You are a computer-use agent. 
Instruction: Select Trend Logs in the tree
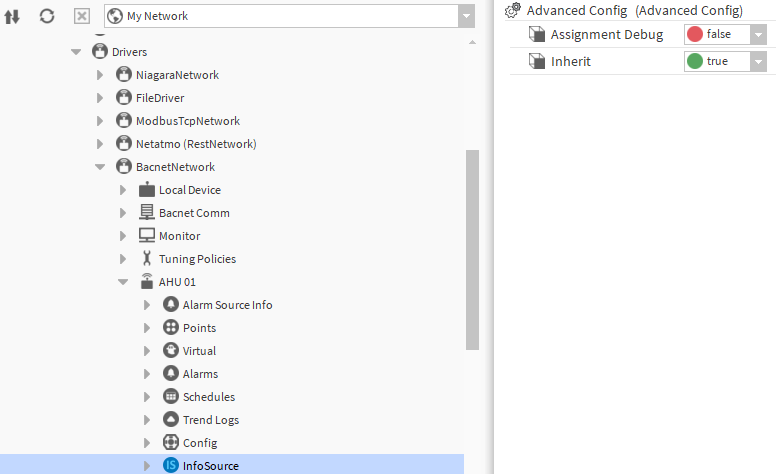pyautogui.click(x=210, y=420)
